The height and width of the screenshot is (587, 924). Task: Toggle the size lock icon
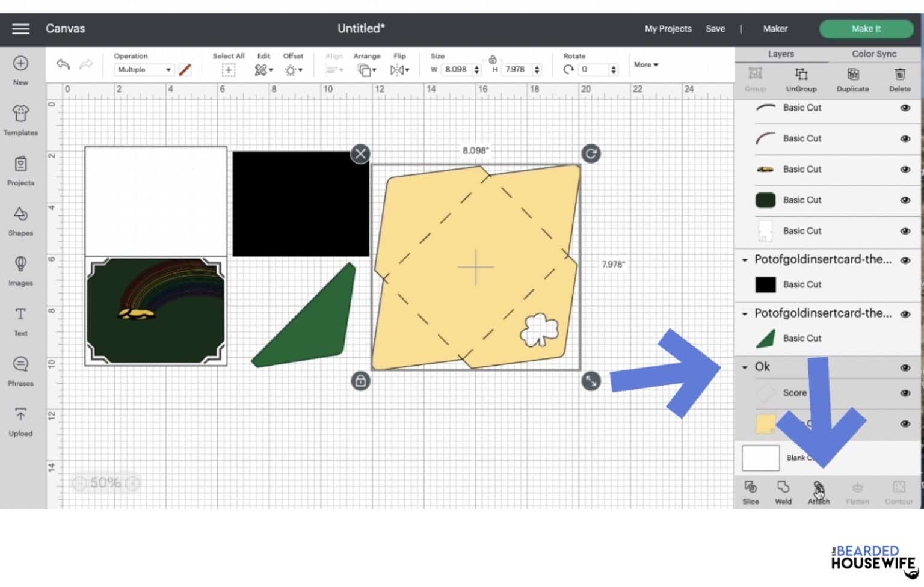[493, 59]
